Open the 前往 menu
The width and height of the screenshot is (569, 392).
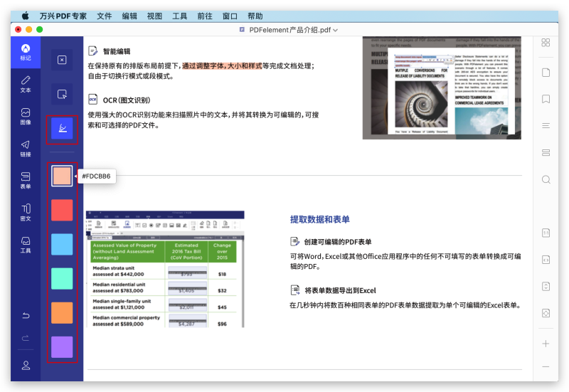pyautogui.click(x=205, y=16)
